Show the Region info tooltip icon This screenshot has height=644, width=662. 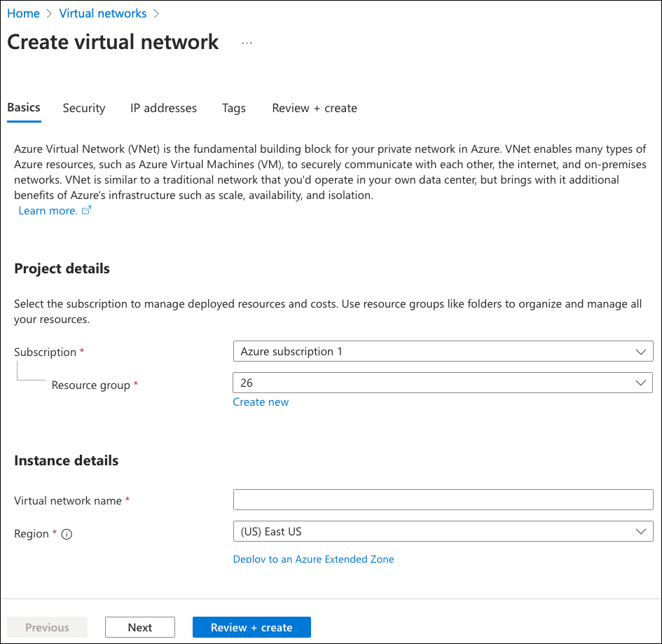pyautogui.click(x=67, y=534)
